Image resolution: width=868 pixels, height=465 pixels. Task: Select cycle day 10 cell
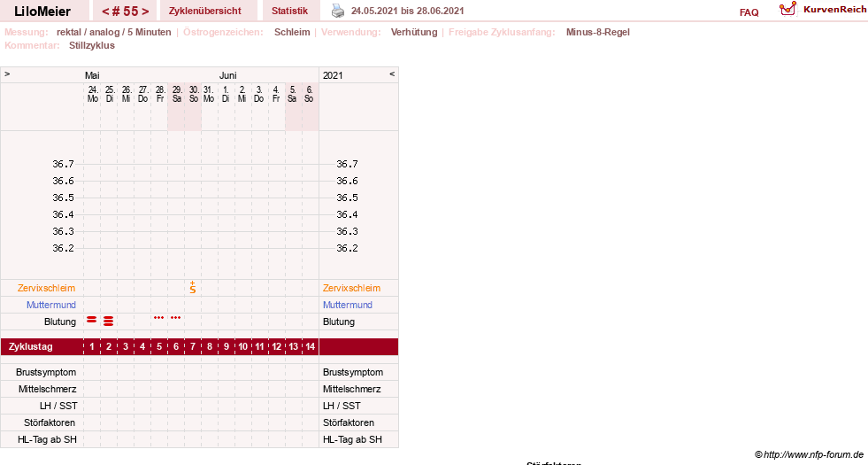(x=243, y=347)
